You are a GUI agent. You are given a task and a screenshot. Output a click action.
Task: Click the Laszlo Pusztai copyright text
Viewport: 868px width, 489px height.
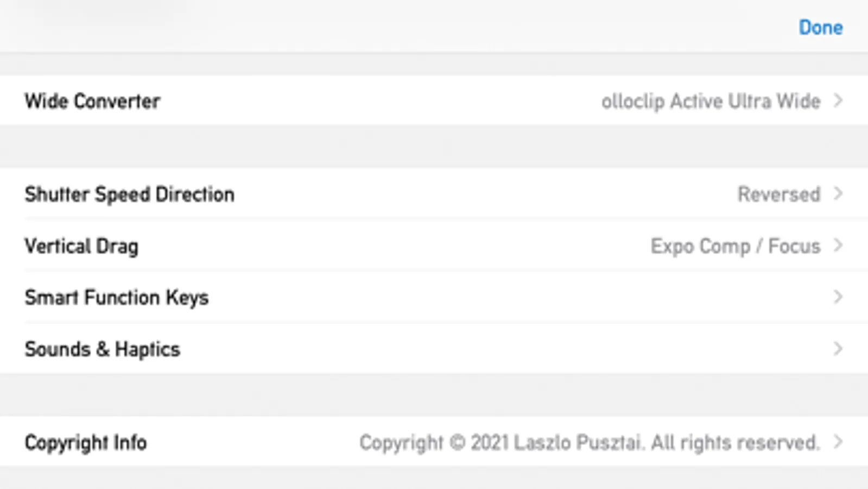(x=589, y=443)
